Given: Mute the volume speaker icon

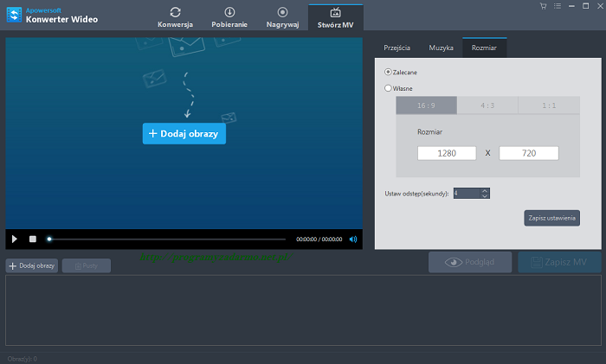Looking at the screenshot, I should pos(353,239).
